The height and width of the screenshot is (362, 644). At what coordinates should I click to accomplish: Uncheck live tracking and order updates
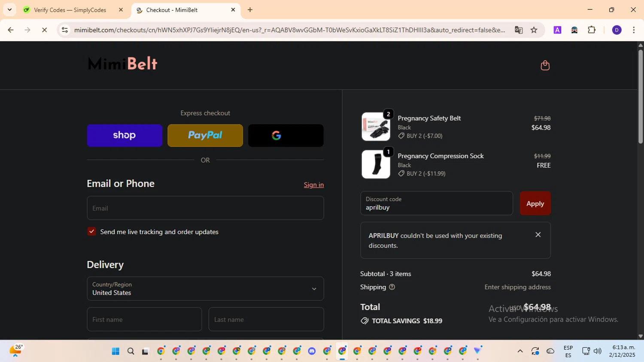click(x=91, y=231)
